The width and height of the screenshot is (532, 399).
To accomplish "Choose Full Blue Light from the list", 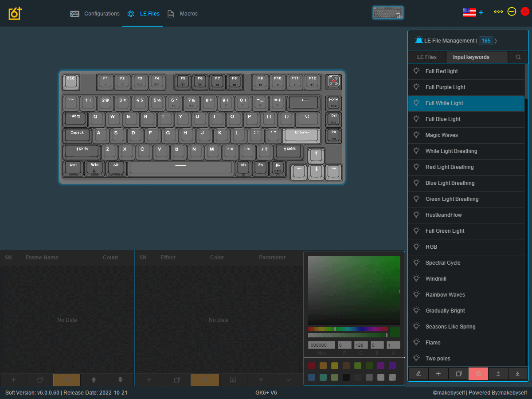I will click(466, 119).
